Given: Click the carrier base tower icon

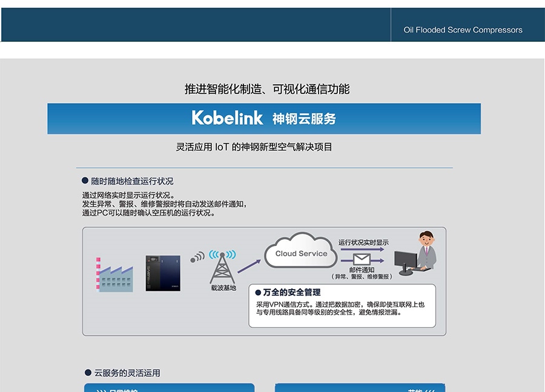Looking at the screenshot, I should (x=222, y=267).
